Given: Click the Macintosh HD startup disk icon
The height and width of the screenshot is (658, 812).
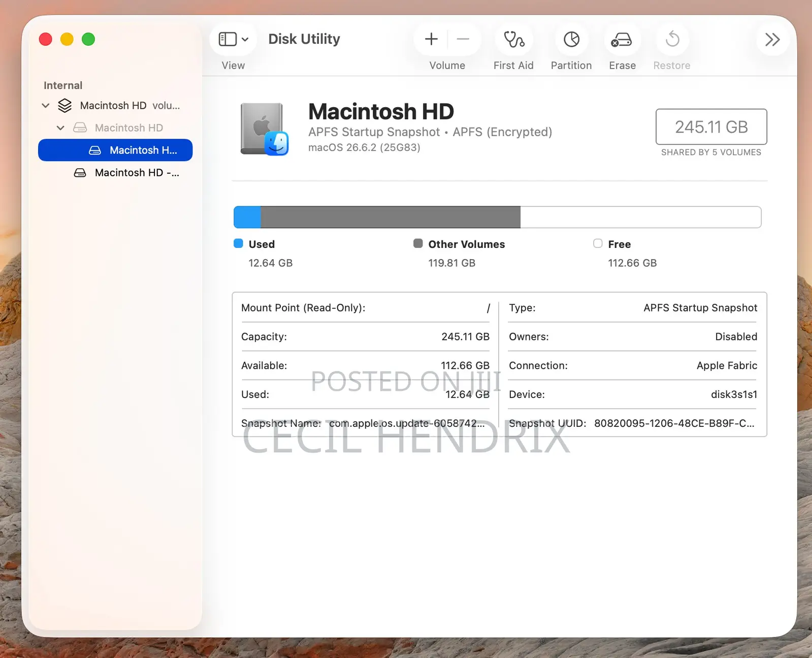Looking at the screenshot, I should 265,129.
